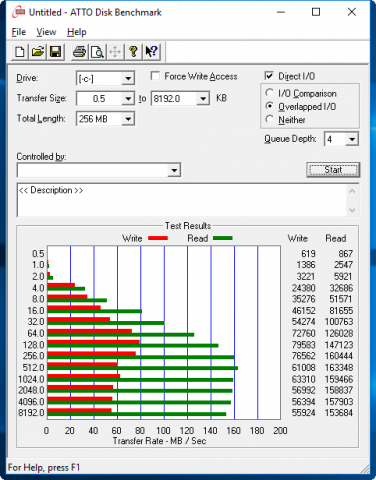The image size is (376, 480).
Task: Click the ATTO app icon in title bar
Action: pyautogui.click(x=18, y=12)
